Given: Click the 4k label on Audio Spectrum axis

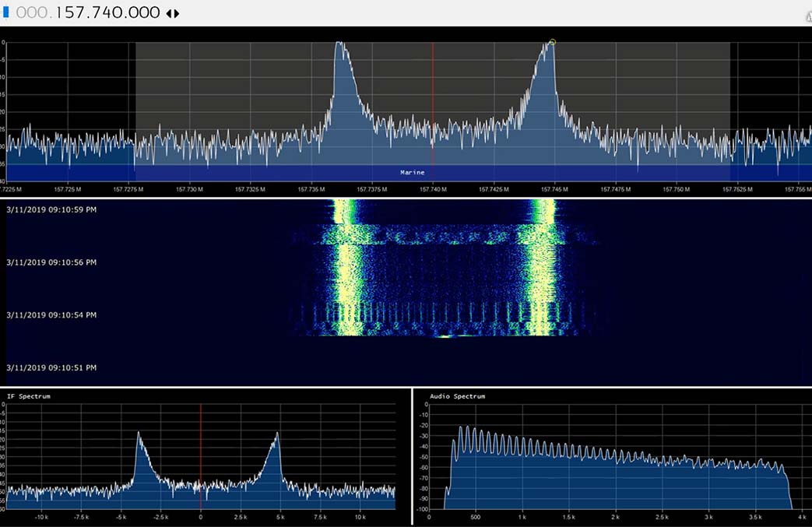Looking at the screenshot, I should click(x=802, y=517).
